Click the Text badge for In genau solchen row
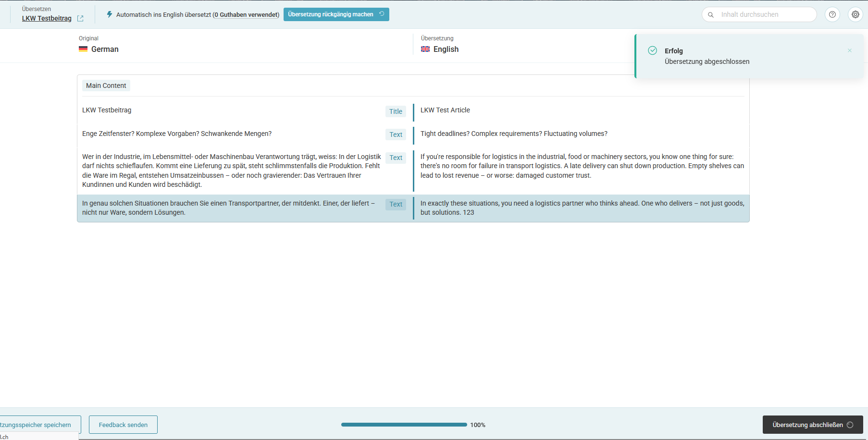The image size is (868, 440). (x=396, y=204)
